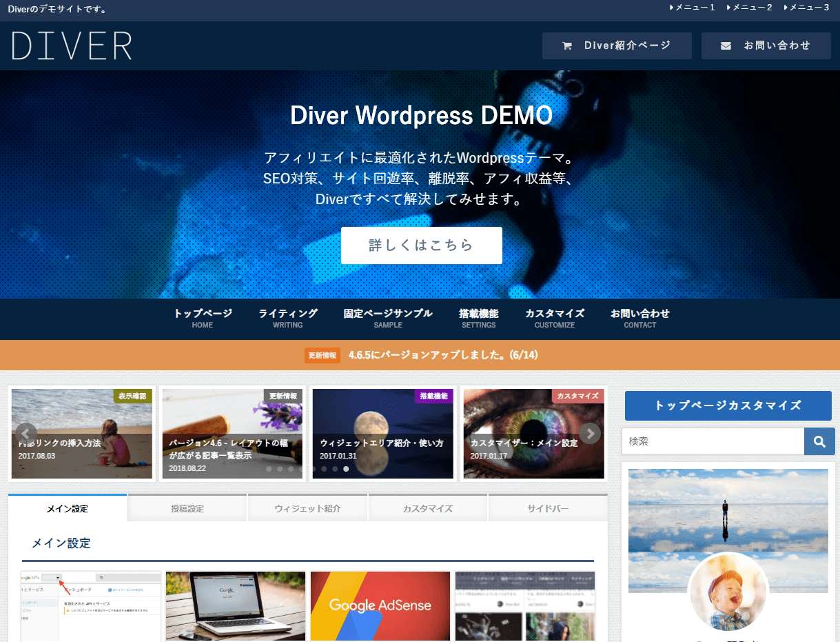This screenshot has height=642, width=840.
Task: Open 搭載機能 in the navigation menu
Action: click(479, 318)
